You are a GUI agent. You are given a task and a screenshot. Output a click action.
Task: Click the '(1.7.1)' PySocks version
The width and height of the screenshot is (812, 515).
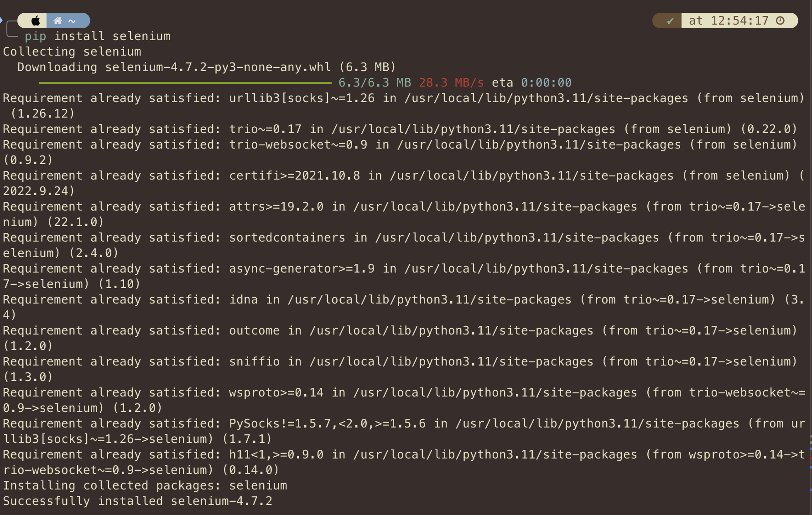pyautogui.click(x=247, y=439)
